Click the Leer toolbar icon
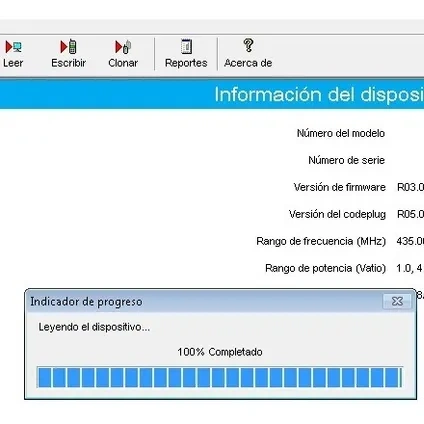This screenshot has height=424, width=424. pyautogui.click(x=13, y=47)
